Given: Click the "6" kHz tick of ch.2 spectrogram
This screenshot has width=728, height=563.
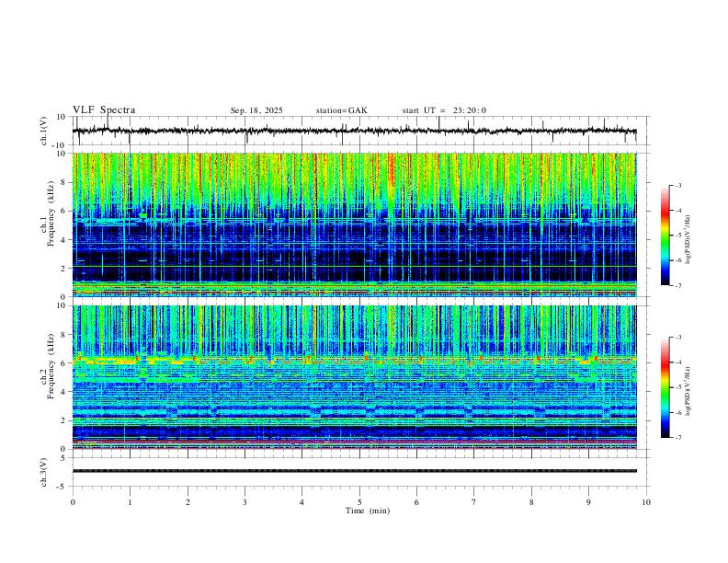Looking at the screenshot, I should click(64, 363).
